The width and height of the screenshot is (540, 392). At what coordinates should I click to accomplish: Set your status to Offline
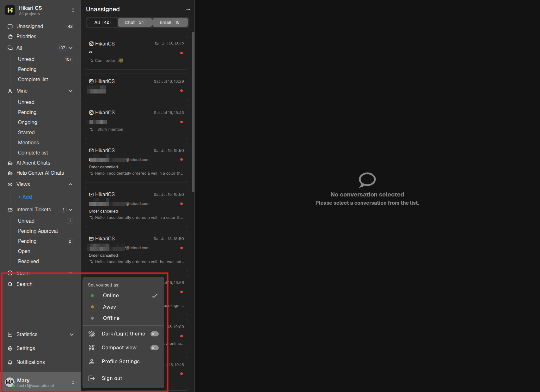(123, 318)
